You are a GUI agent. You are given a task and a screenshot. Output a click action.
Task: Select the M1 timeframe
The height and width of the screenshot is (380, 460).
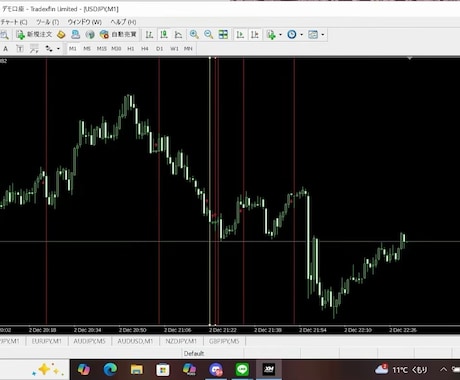tap(73, 49)
